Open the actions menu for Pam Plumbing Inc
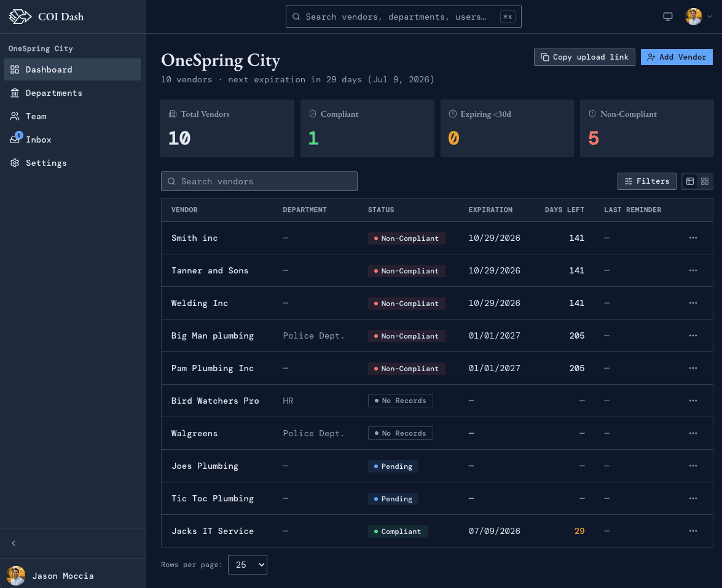 click(693, 369)
